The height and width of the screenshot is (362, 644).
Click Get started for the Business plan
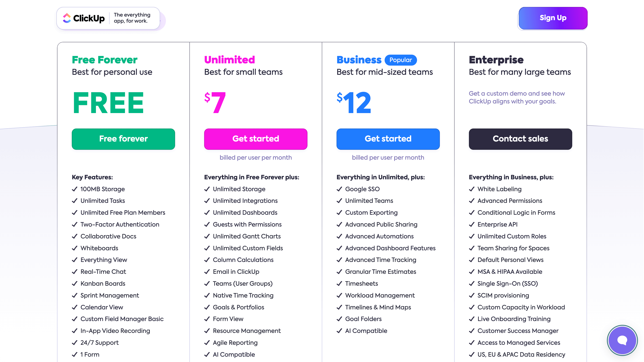tap(388, 139)
